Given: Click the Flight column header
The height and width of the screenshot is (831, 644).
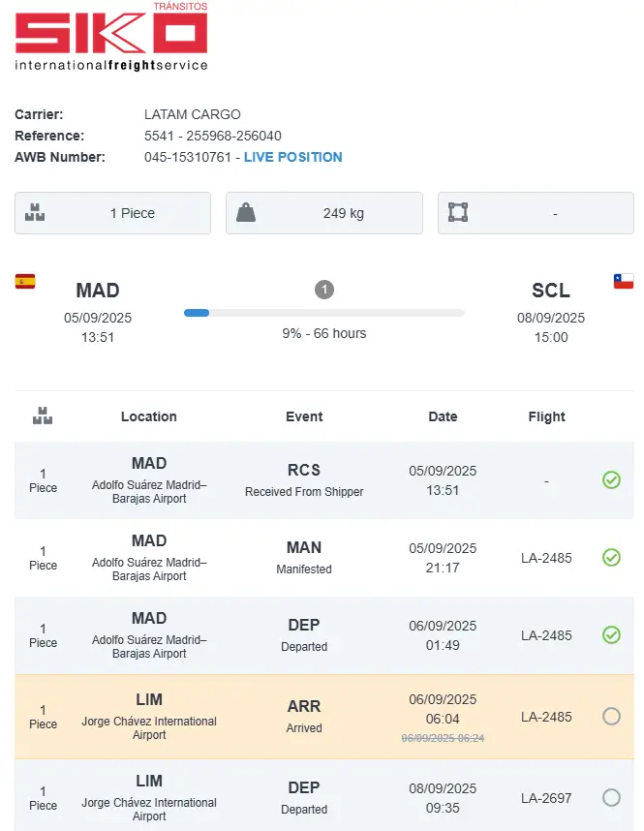Looking at the screenshot, I should tap(546, 416).
